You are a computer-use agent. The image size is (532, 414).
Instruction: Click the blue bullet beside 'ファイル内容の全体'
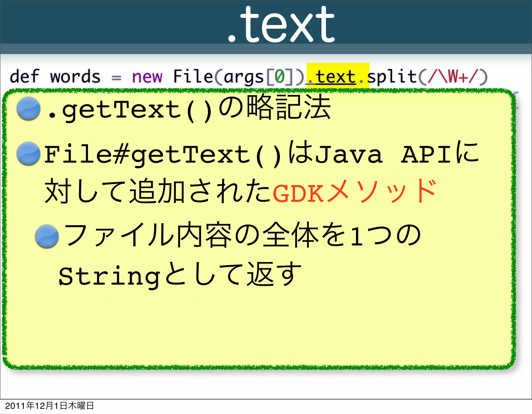tap(47, 236)
